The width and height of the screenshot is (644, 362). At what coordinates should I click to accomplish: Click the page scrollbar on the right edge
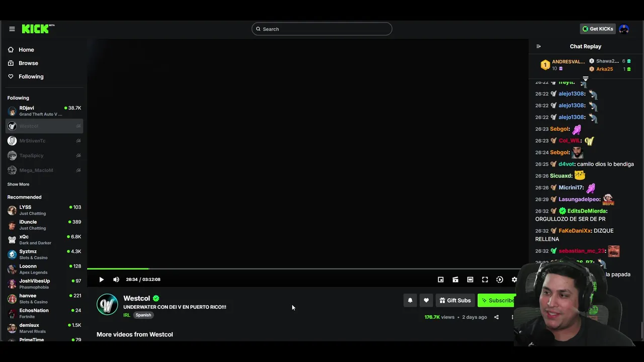(x=642, y=330)
